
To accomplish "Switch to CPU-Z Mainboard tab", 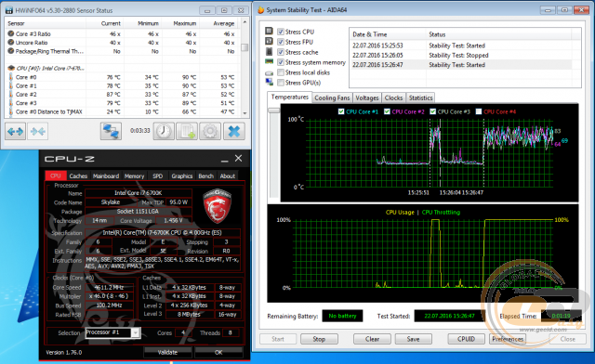I will tap(106, 175).
